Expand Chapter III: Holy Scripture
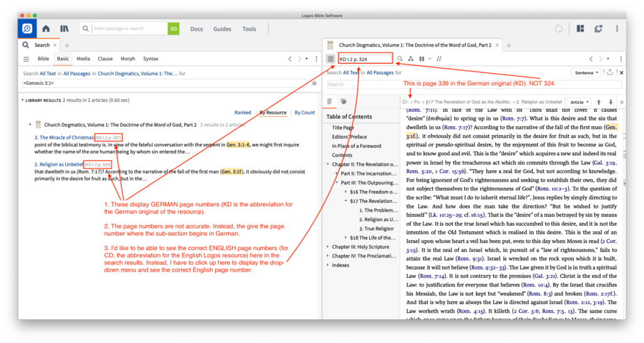Image resolution: width=644 pixels, height=343 pixels. click(x=328, y=247)
